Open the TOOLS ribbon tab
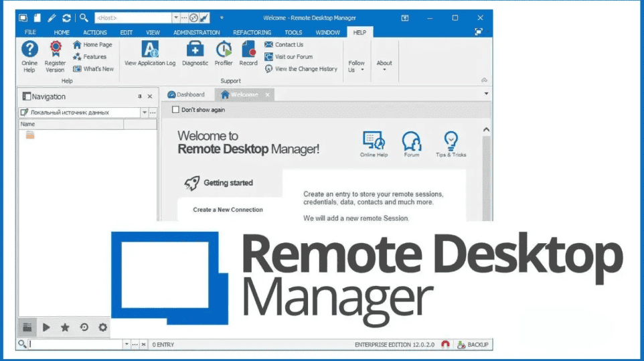 [293, 32]
